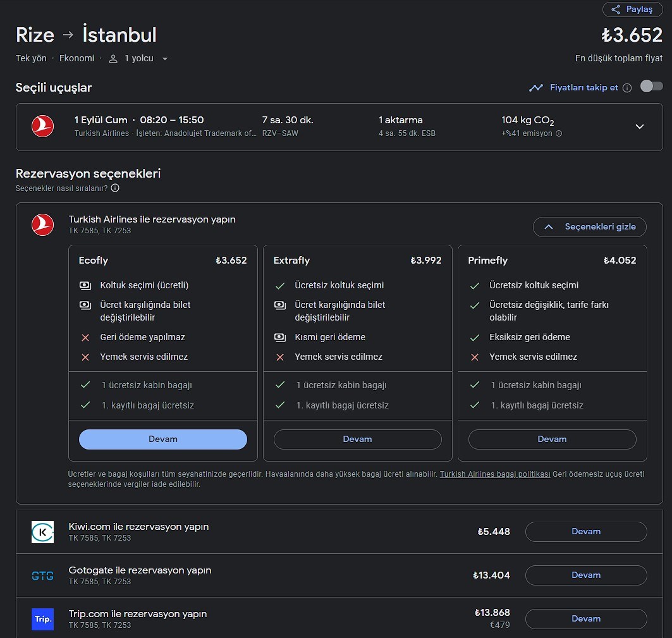672x638 pixels.
Task: Collapse options with Seçenekleri gizle button
Action: coord(589,227)
